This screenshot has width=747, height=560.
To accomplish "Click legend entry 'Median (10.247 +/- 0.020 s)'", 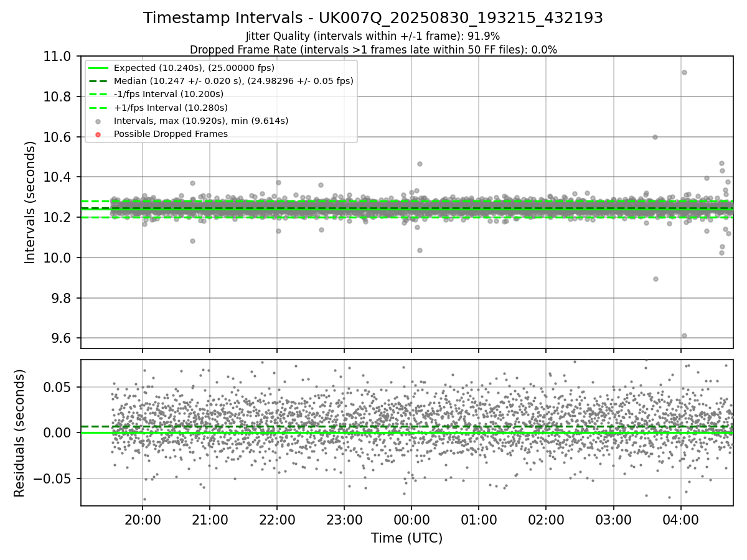I will [233, 81].
